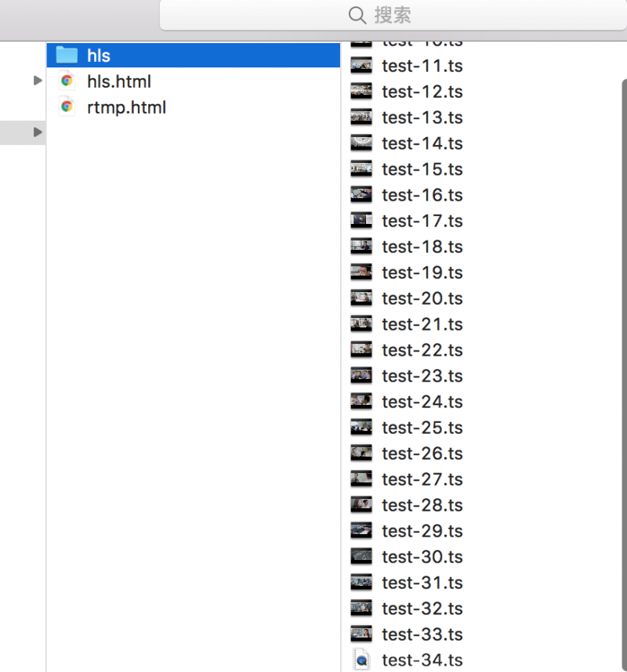The height and width of the screenshot is (672, 627).
Task: Select file name test-15.ts
Action: [422, 169]
